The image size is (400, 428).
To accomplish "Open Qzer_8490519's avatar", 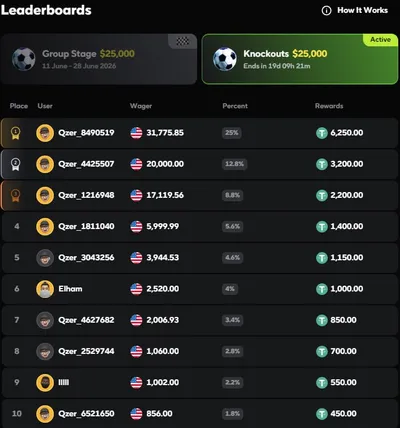I will click(45, 133).
